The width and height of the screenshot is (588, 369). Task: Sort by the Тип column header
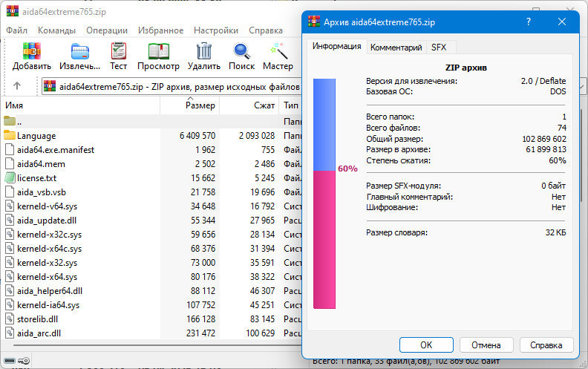pyautogui.click(x=290, y=105)
